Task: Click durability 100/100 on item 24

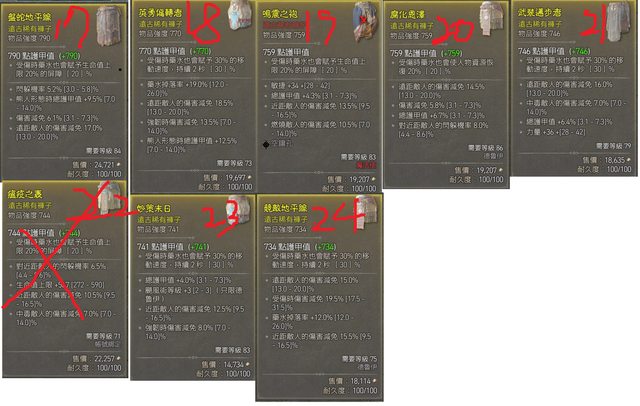Action: pyautogui.click(x=350, y=390)
